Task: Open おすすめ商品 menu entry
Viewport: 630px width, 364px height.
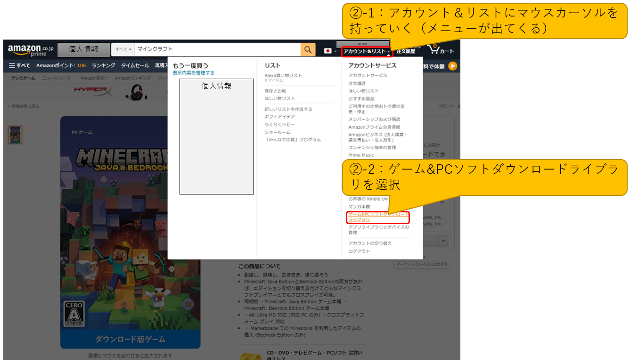Action: point(361,99)
